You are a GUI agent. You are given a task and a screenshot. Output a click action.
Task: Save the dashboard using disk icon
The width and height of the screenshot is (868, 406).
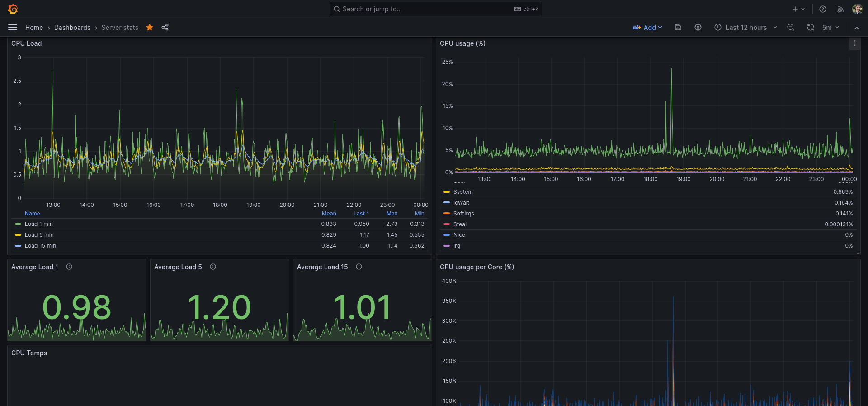[678, 28]
